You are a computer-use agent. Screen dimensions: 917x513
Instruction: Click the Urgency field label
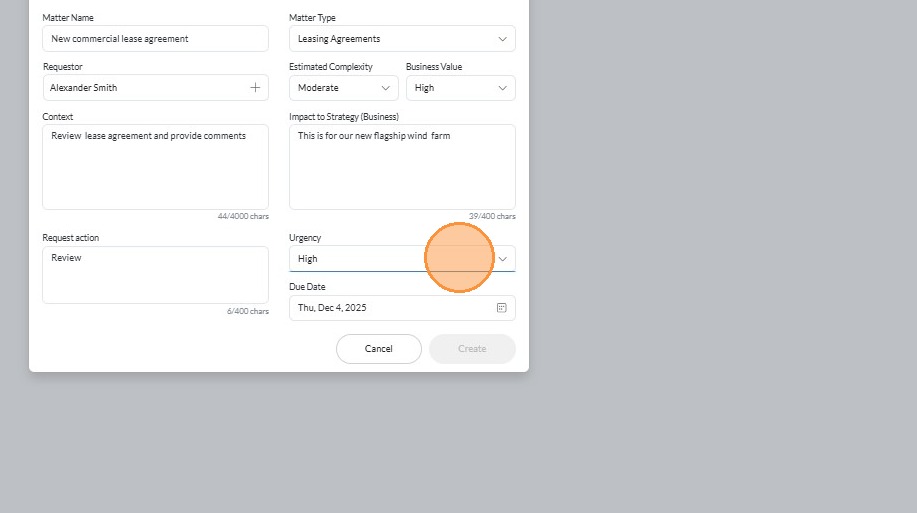coord(305,238)
